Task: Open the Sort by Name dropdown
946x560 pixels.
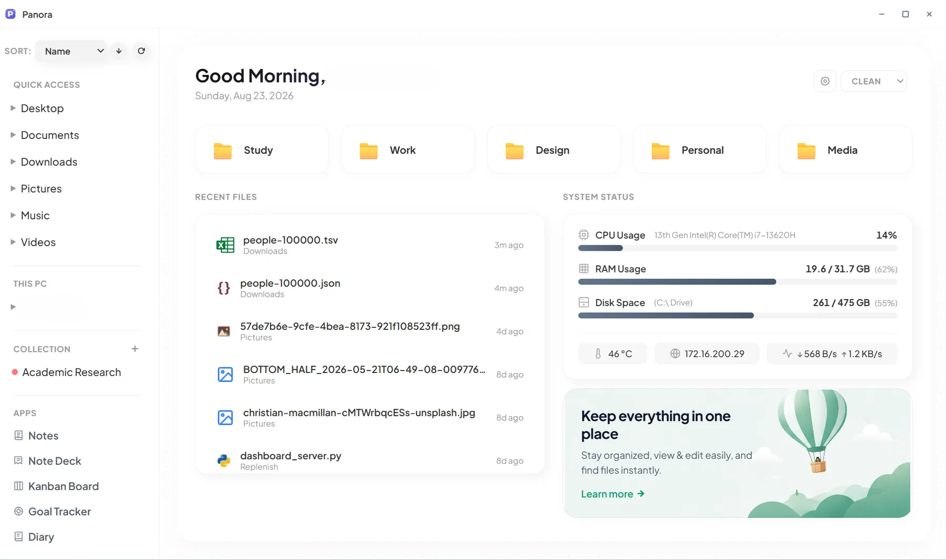Action: (71, 51)
